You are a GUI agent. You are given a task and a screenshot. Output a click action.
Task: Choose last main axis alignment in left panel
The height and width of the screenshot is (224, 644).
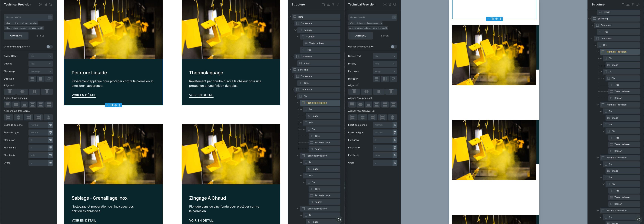(49, 105)
